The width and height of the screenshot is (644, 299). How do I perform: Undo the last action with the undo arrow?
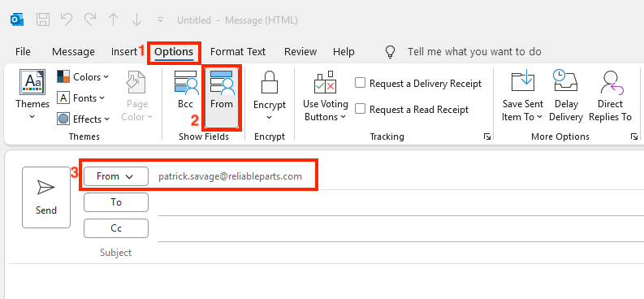[x=66, y=19]
